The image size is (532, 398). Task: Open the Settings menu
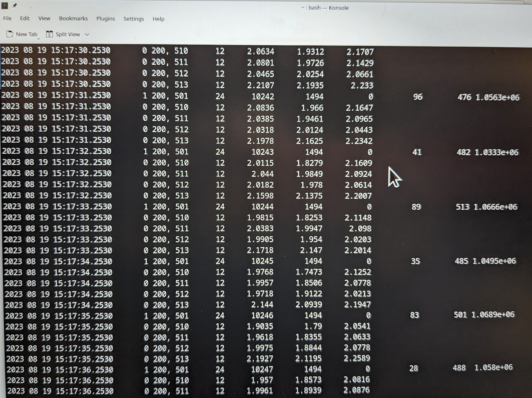click(133, 19)
